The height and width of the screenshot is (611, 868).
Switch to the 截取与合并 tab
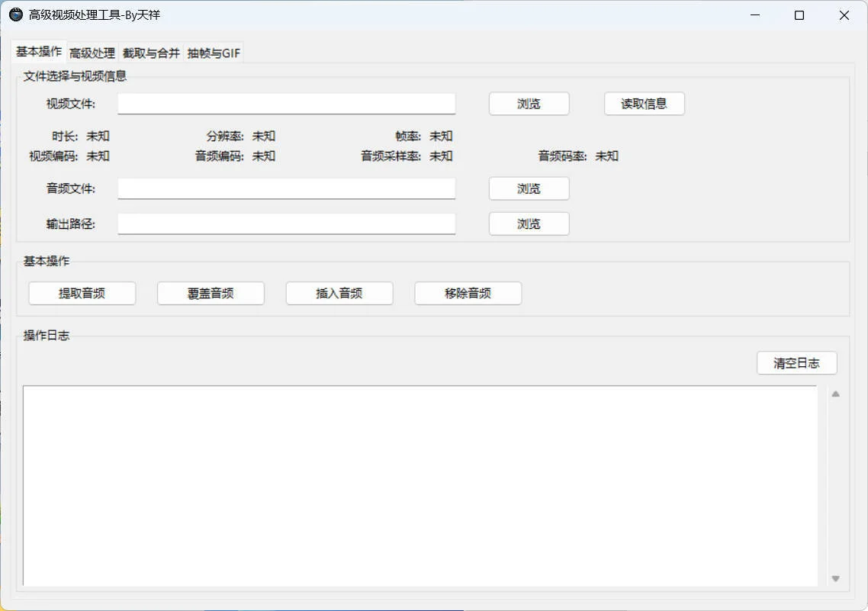[150, 53]
